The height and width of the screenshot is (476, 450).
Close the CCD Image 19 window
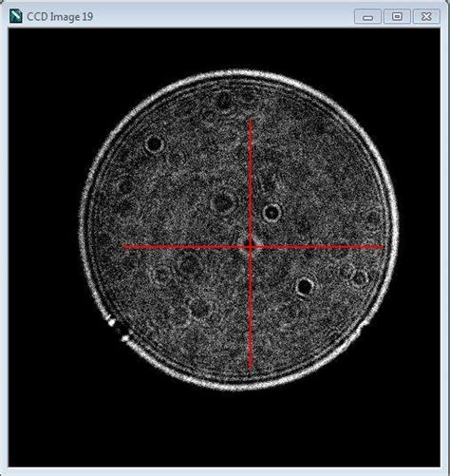point(426,16)
